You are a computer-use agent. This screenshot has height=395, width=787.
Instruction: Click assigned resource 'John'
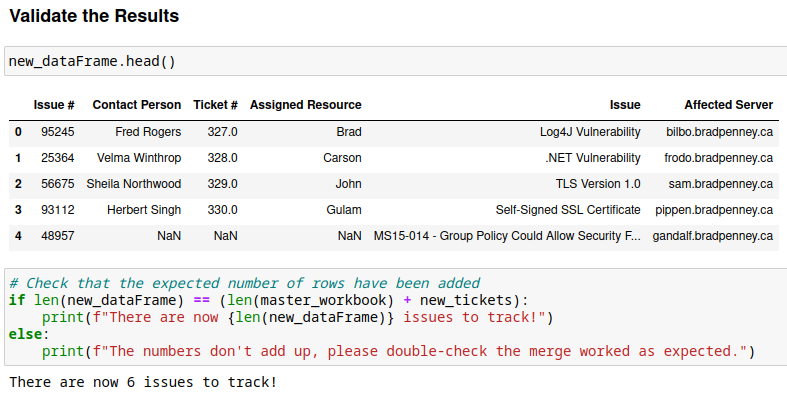348,184
